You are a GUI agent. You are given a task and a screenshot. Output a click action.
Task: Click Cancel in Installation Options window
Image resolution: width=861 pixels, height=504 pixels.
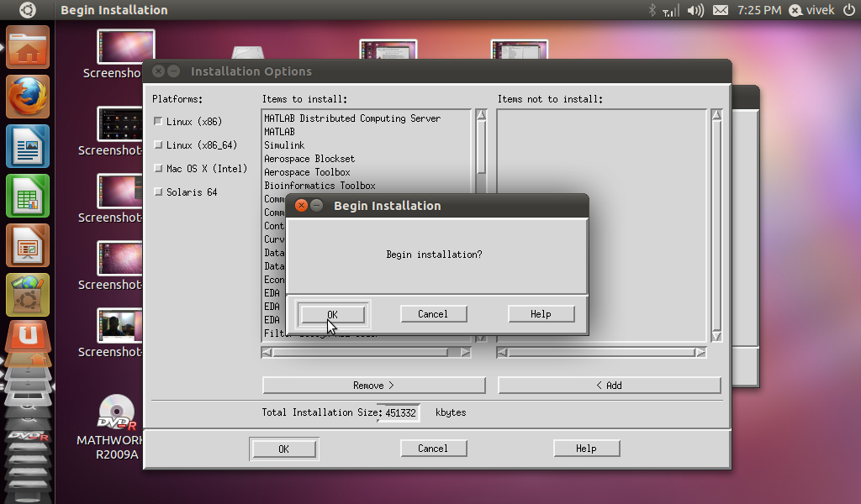(x=433, y=448)
